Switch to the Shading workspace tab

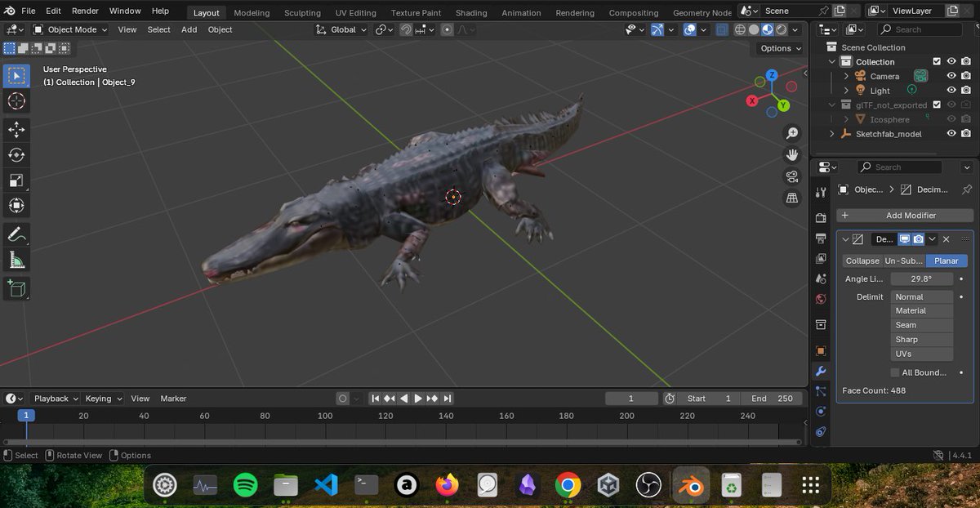point(471,12)
